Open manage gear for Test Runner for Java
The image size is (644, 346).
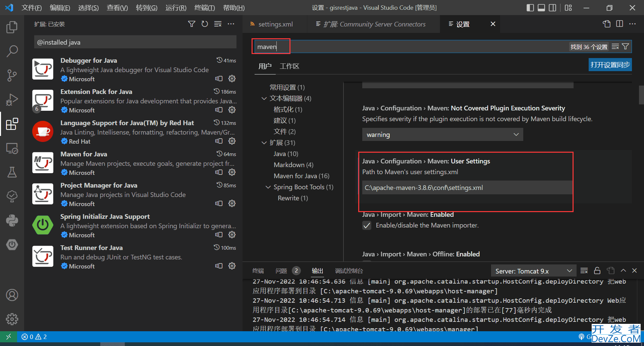(x=232, y=266)
